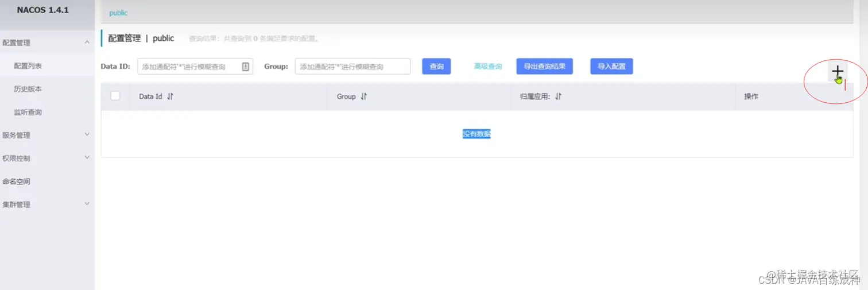Viewport: 868px width, 290px height.
Task: Collapse the 配置管理 menu section
Action: tap(47, 42)
